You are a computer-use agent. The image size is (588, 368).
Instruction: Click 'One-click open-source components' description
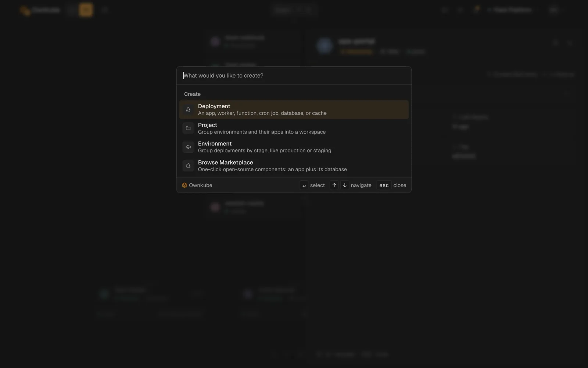pos(272,169)
